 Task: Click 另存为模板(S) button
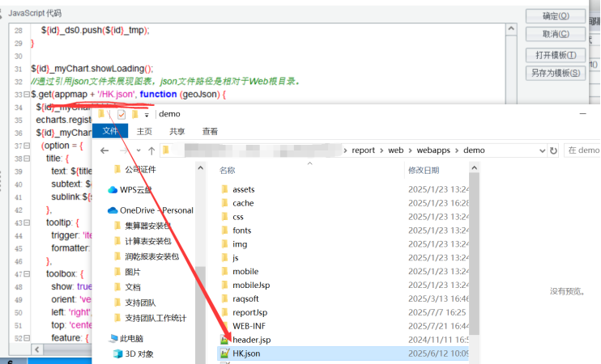click(x=556, y=73)
